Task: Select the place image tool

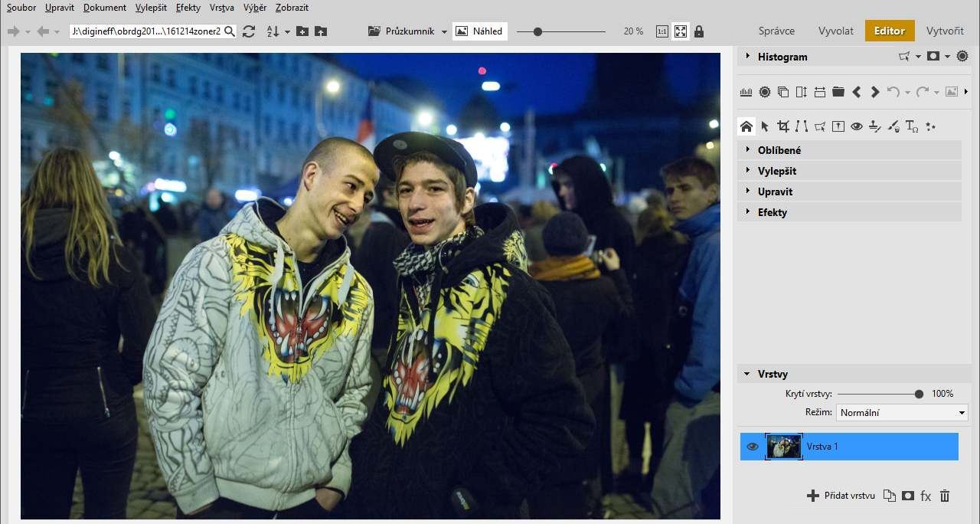Action: tap(838, 126)
